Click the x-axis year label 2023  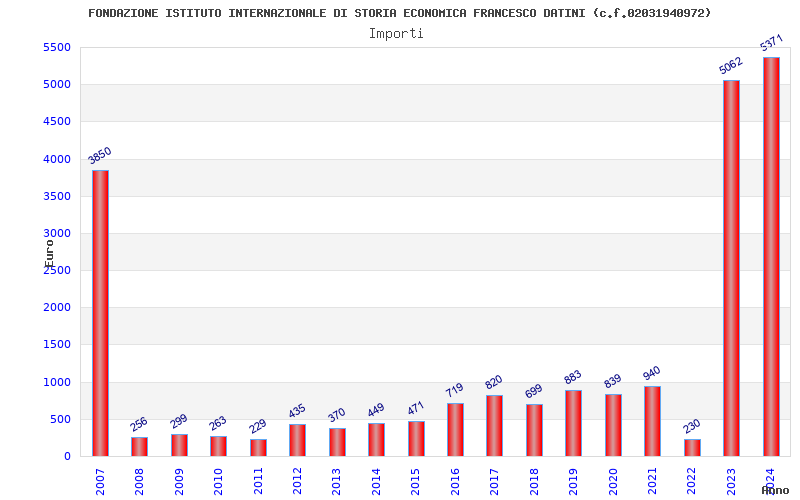[731, 482]
